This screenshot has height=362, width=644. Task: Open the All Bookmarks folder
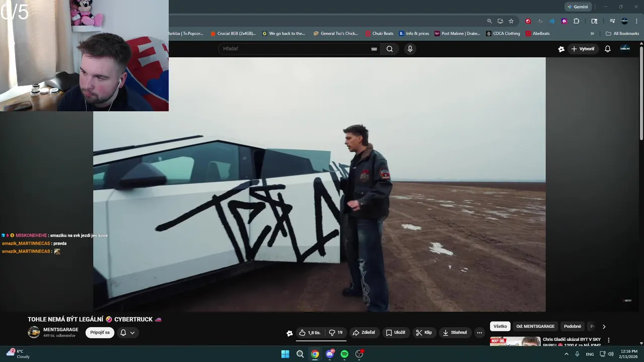[622, 34]
